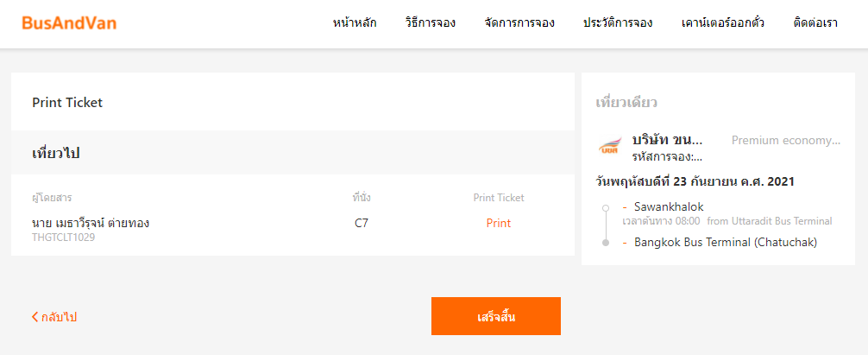
Task: Select seat number C7
Action: point(362,223)
